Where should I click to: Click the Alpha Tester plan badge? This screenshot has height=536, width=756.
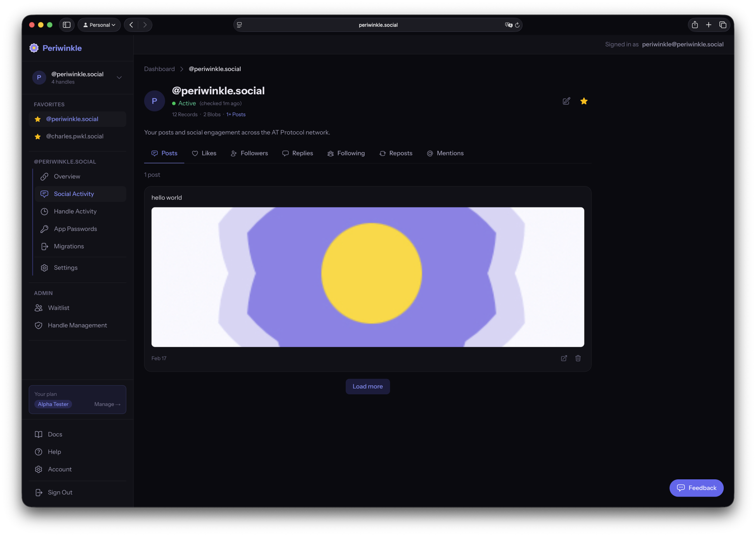[53, 404]
